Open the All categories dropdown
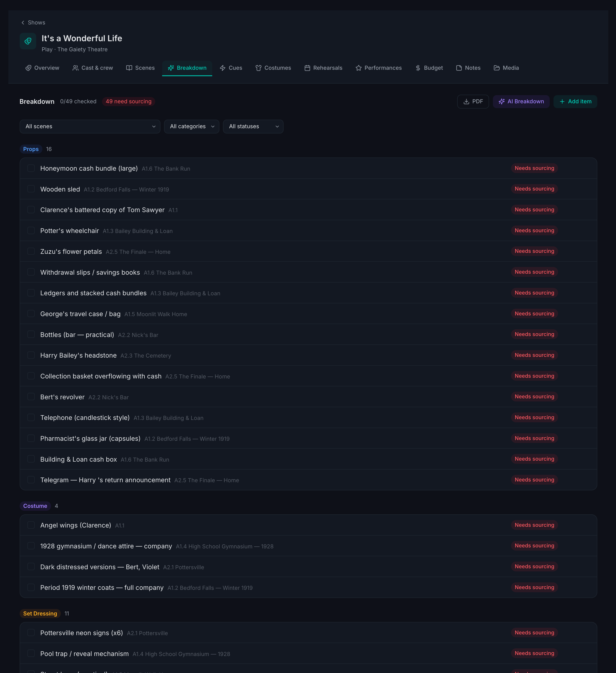The width and height of the screenshot is (616, 673). pos(191,127)
